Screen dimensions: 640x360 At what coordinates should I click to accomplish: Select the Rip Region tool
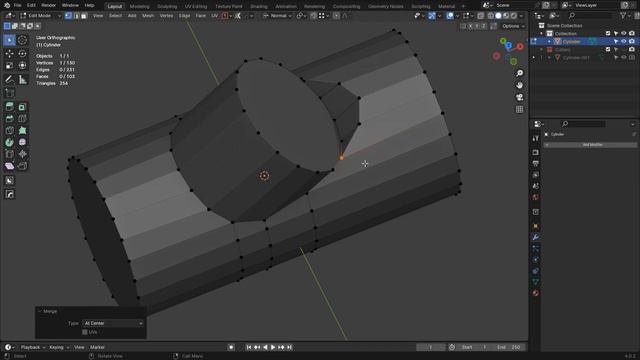click(22, 166)
